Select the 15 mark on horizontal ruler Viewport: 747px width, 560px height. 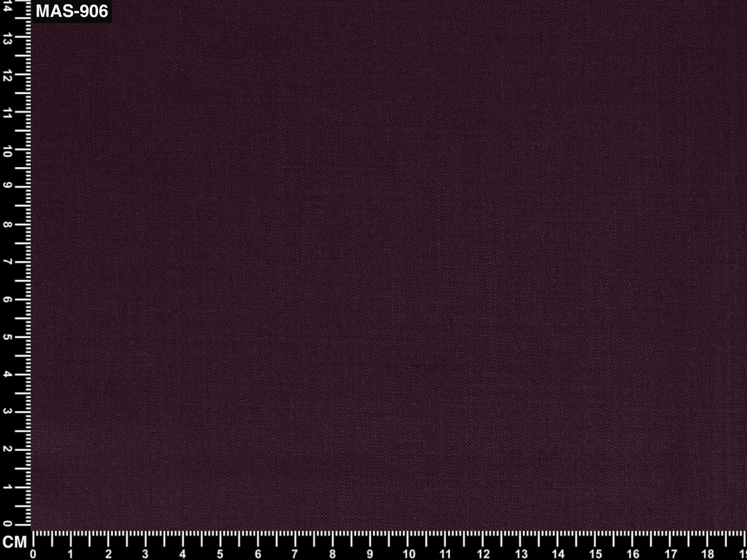tap(596, 554)
